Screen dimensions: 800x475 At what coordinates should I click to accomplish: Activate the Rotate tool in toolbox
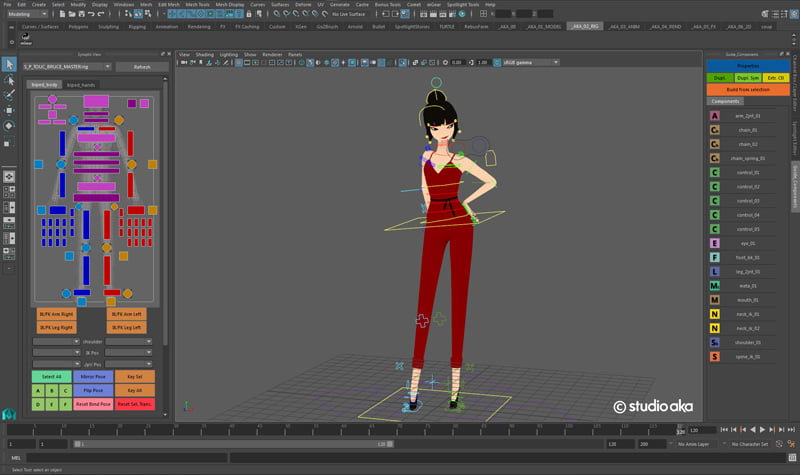click(x=9, y=126)
